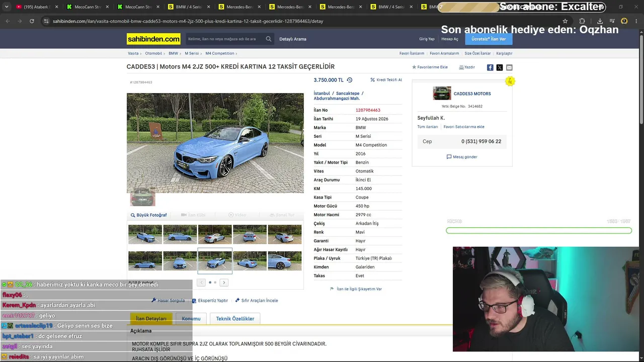
Task: Open the Sancaktepe district link
Action: tap(348, 94)
